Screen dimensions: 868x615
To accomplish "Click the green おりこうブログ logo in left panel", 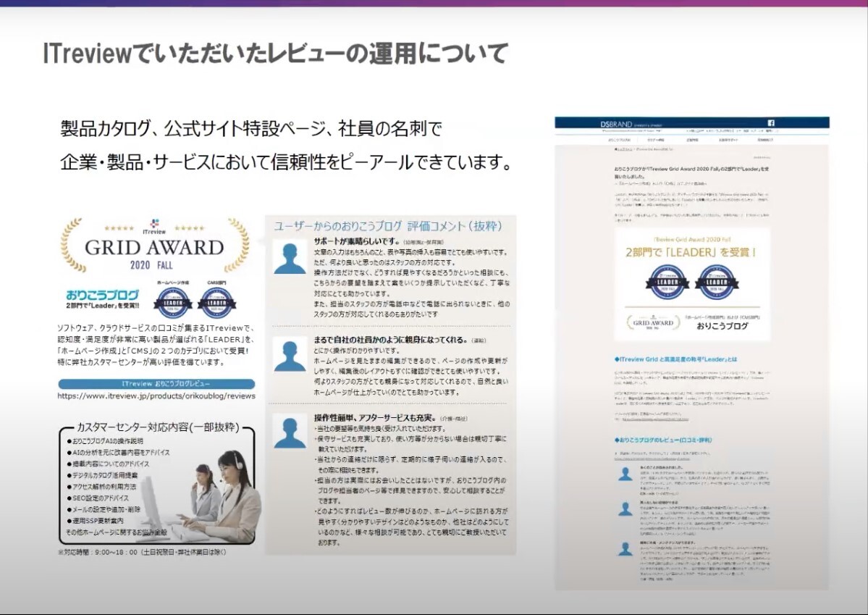I will pos(102,295).
